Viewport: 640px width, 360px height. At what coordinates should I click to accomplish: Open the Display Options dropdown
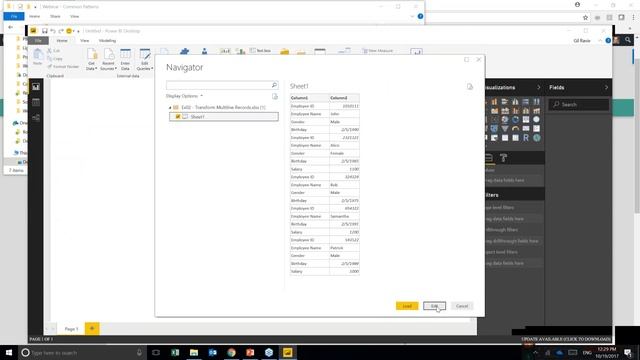pos(184,96)
